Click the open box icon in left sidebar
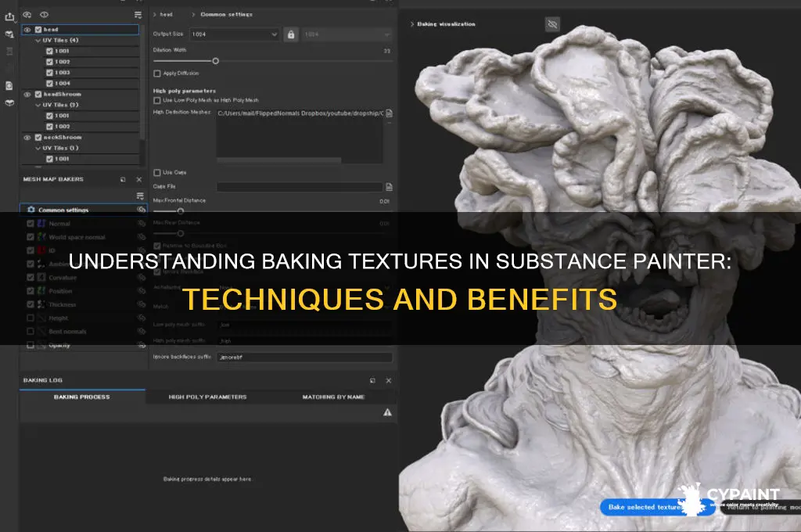This screenshot has width=801, height=532. (x=9, y=102)
